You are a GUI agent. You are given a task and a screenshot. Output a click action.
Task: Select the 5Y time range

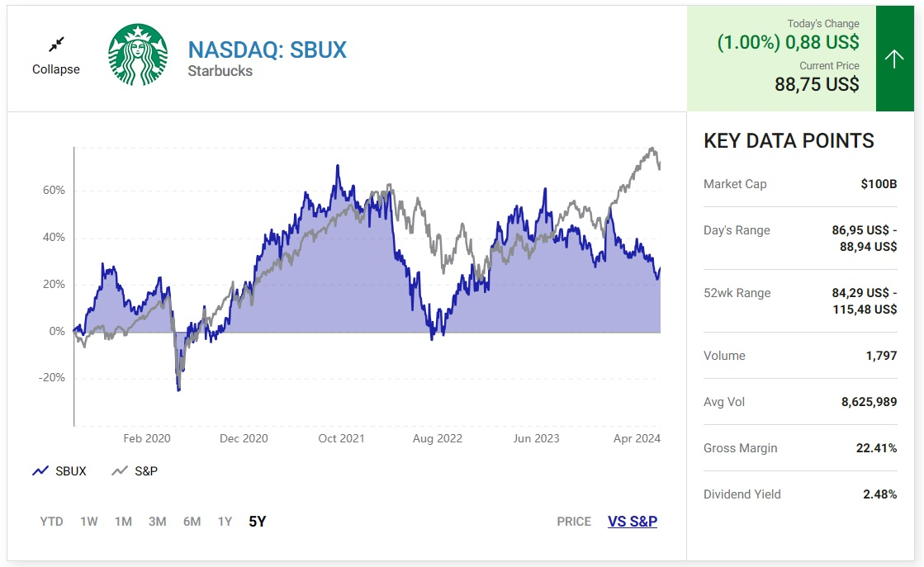tap(258, 522)
